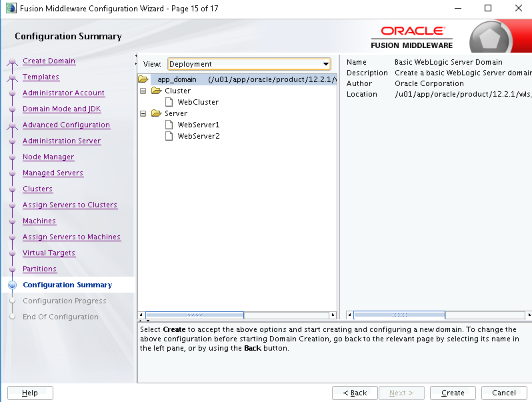Jump to Advanced Configuration step
The width and height of the screenshot is (532, 402).
coord(66,125)
